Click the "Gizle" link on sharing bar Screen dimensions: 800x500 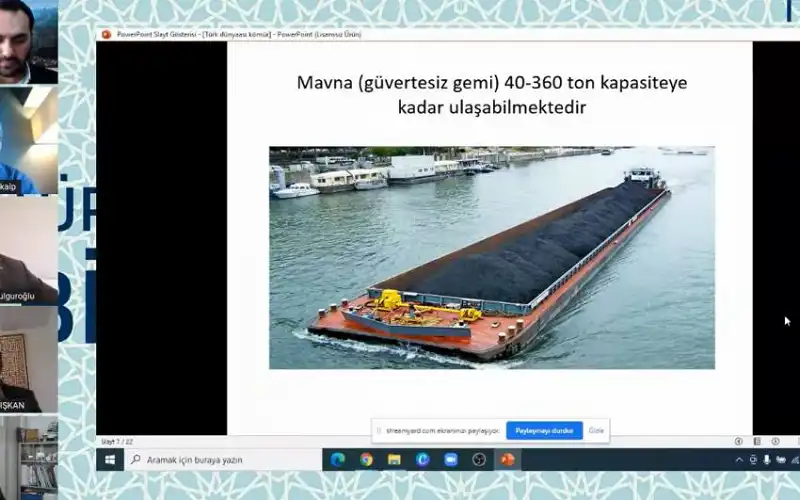pos(596,430)
